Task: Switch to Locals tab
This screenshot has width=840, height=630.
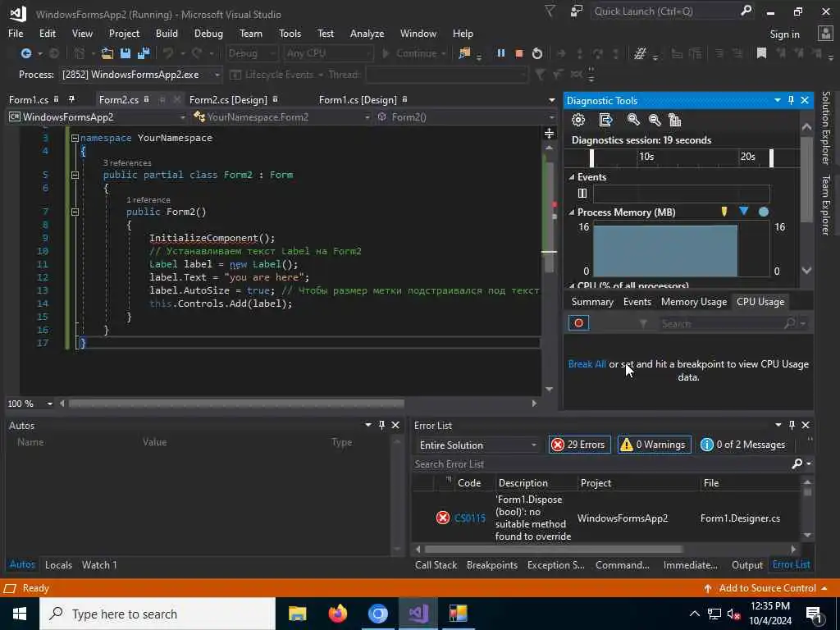Action: point(58,564)
